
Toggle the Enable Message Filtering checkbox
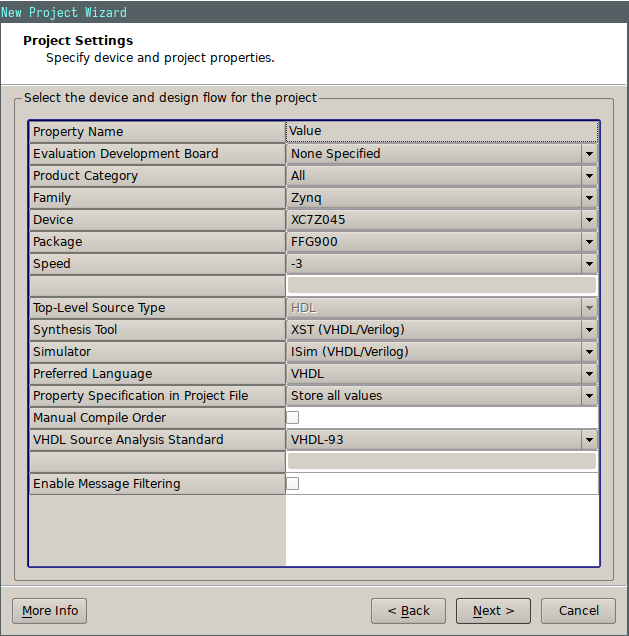tap(293, 484)
